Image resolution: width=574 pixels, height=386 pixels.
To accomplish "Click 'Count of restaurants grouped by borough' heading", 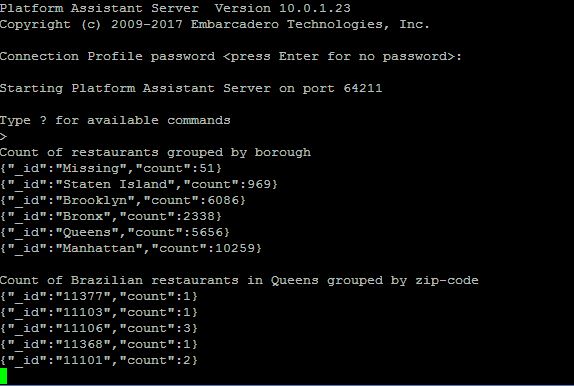I will tap(155, 153).
